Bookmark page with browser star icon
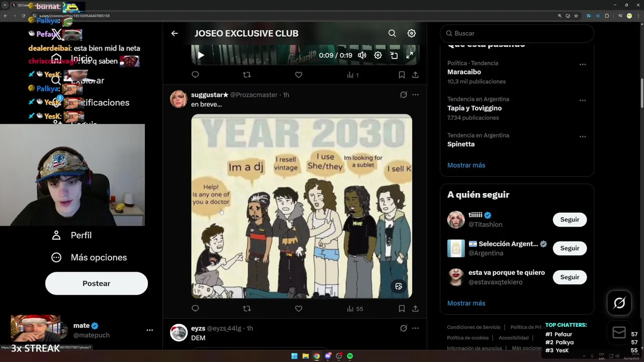644x362 pixels. pos(576,16)
